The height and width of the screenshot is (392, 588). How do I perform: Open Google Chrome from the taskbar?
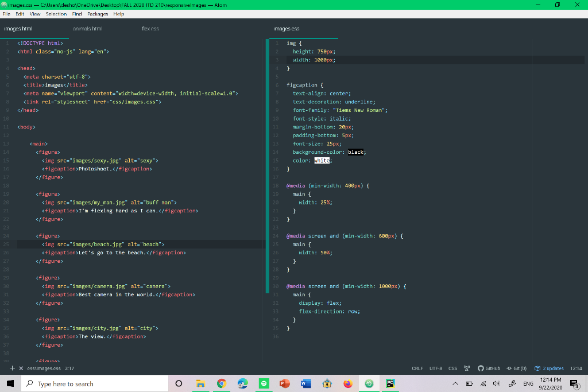(222, 383)
